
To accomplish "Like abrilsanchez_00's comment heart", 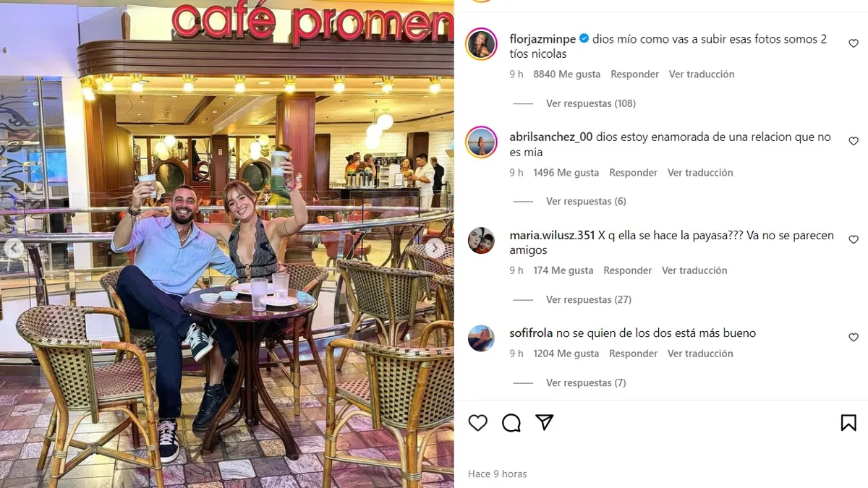I will 854,141.
